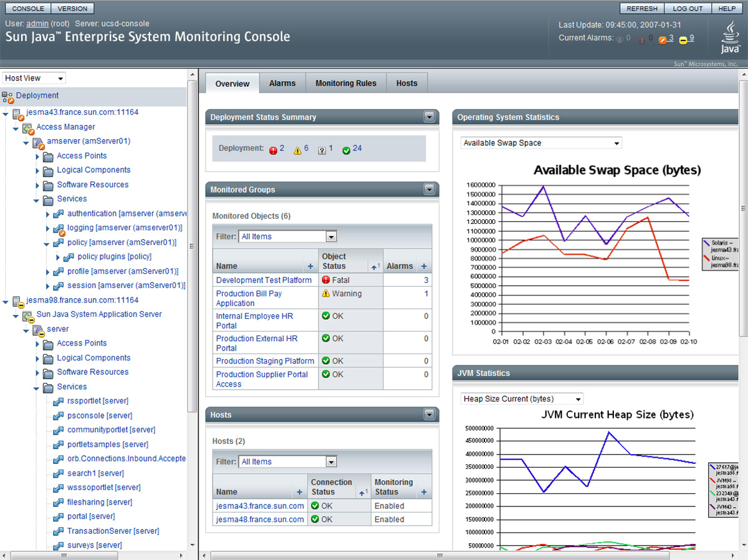Sort Monitored Groups by Name column plus icon
Screen dimensions: 748x560
tap(310, 266)
